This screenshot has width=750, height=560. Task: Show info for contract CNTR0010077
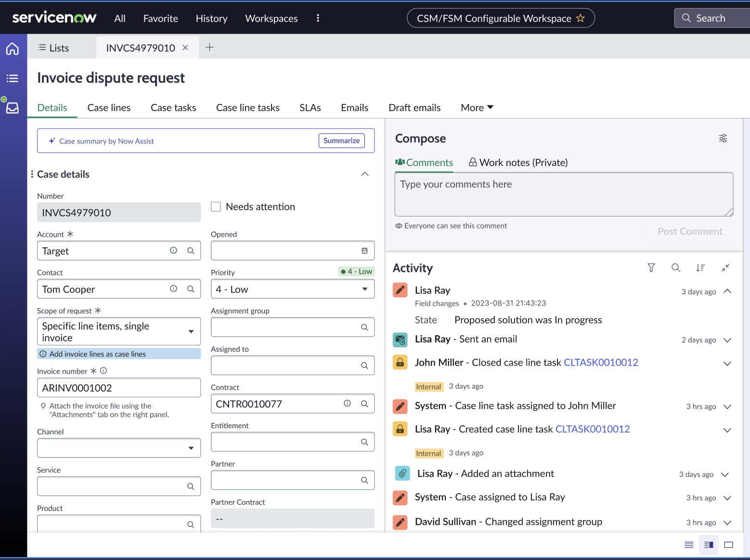(x=347, y=404)
